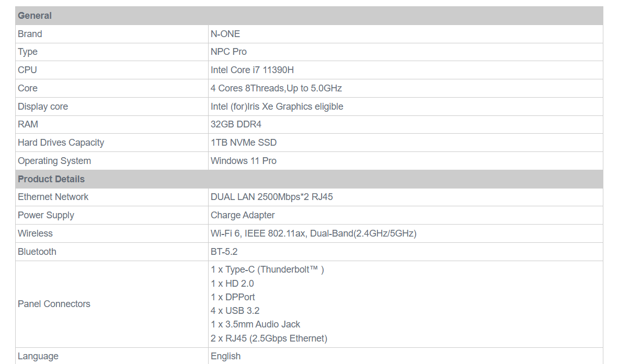Select the Product Details section header
This screenshot has height=364, width=618.
pos(309,179)
